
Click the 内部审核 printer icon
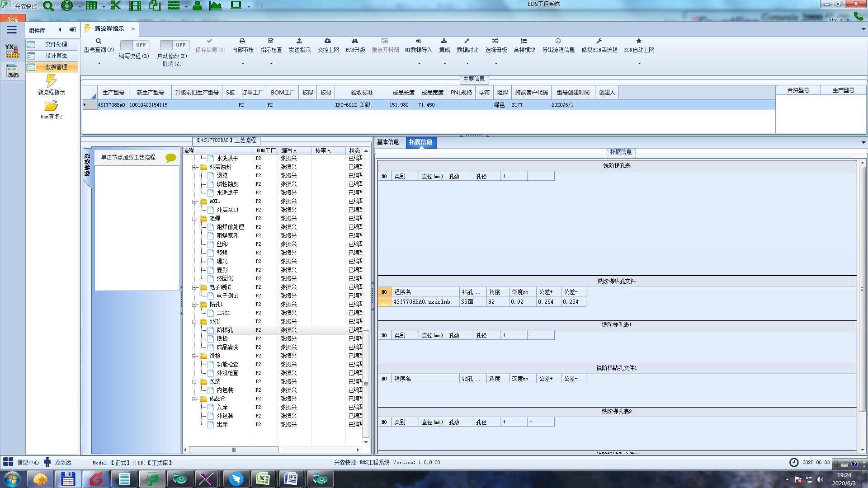[x=242, y=41]
